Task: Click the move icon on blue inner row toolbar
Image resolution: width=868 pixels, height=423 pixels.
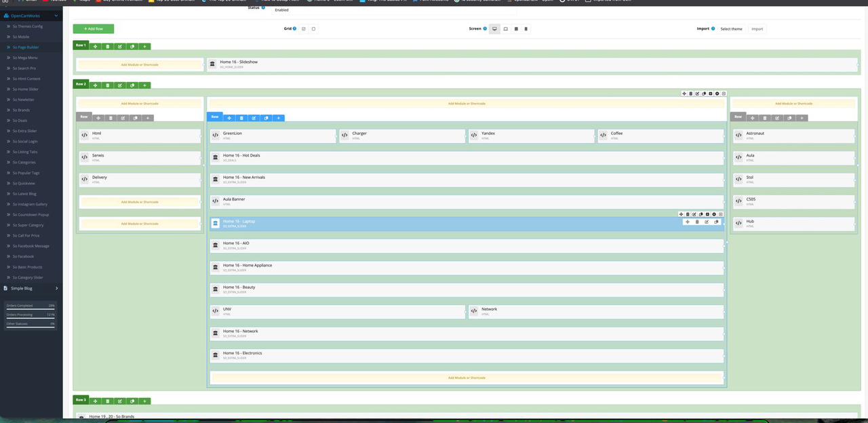Action: (229, 118)
